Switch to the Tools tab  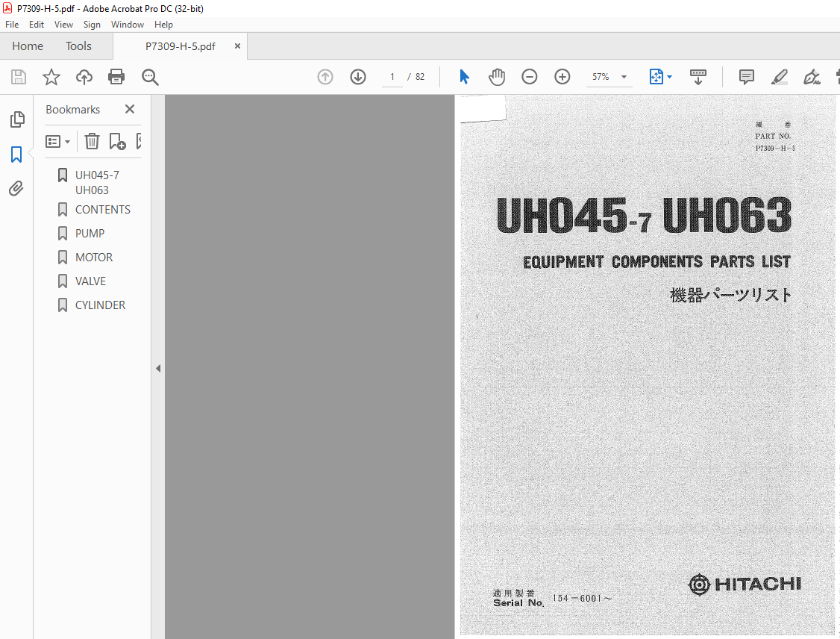coord(79,46)
